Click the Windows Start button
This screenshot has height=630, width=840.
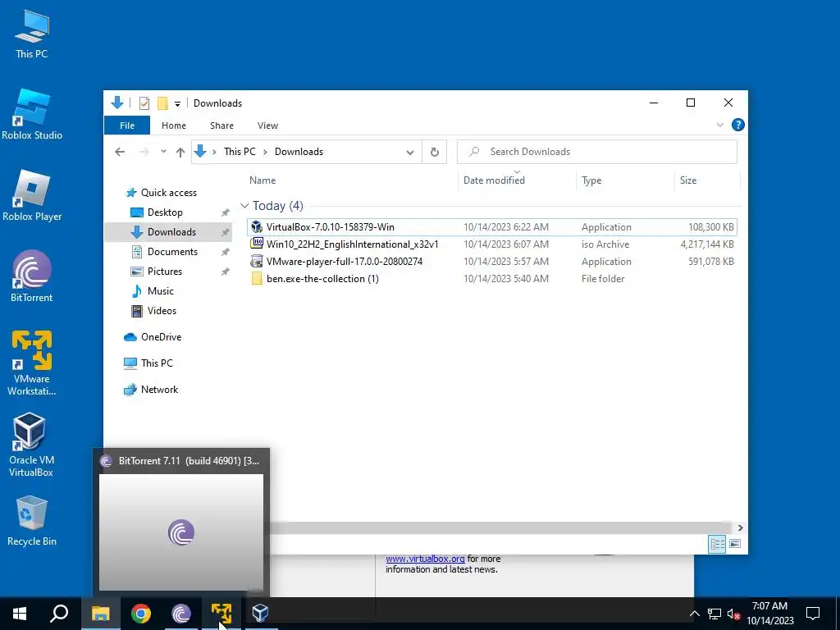click(20, 614)
